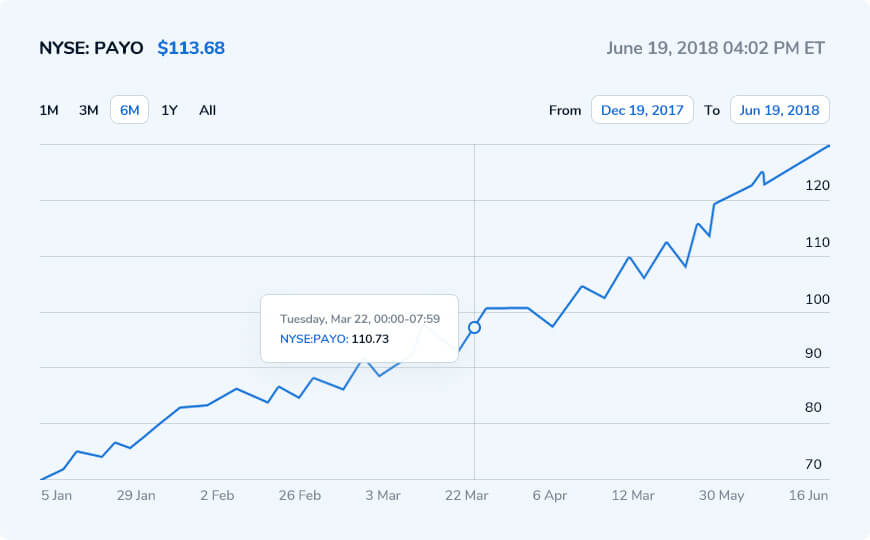
Task: Click the 6 Apr axis label
Action: [550, 495]
